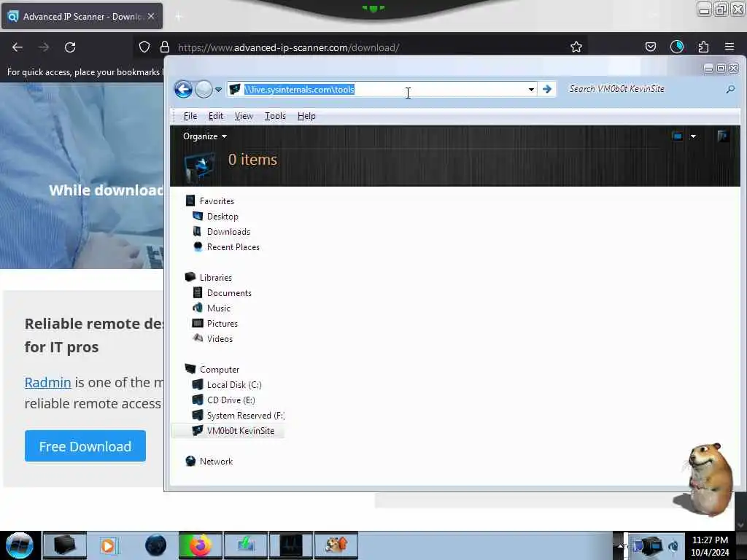Select Favorites in the navigation pane
Viewport: 747px width, 560px height.
point(217,201)
